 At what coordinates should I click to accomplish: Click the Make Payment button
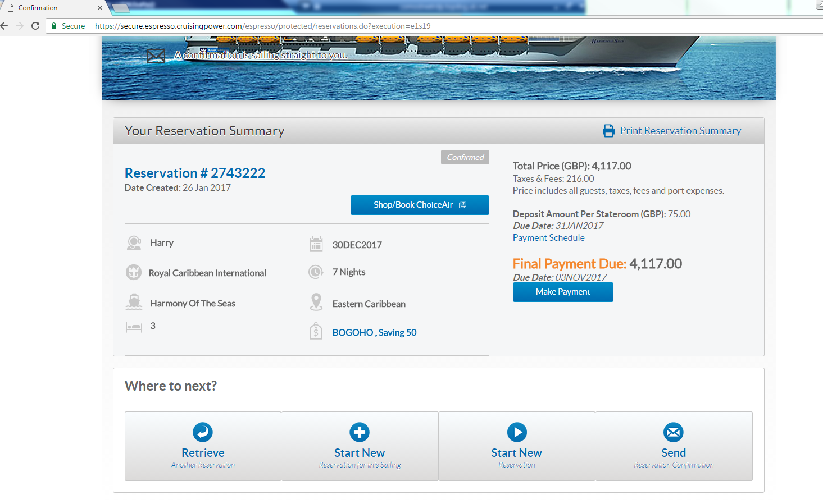coord(563,292)
